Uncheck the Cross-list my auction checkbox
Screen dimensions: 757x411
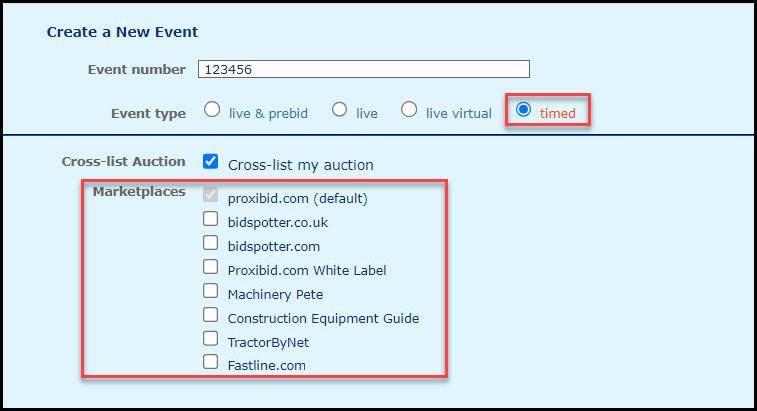(210, 161)
